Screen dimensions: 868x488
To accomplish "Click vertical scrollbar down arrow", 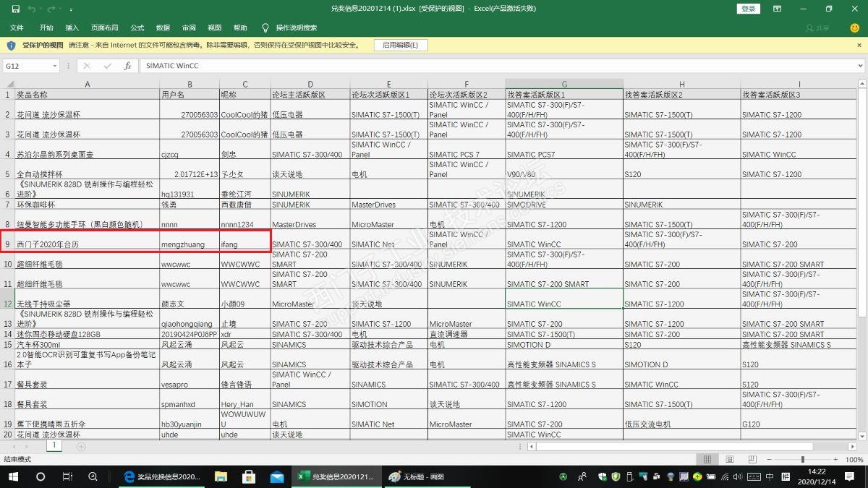I will 861,435.
